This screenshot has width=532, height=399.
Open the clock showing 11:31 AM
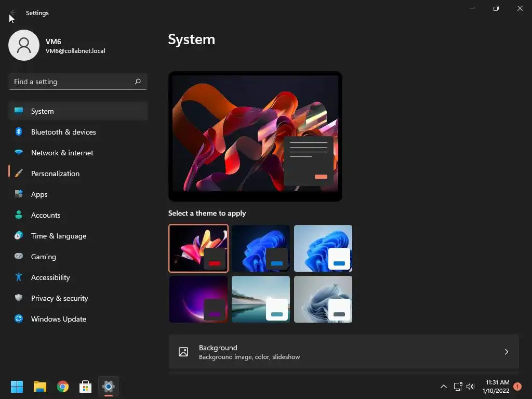[496, 387]
